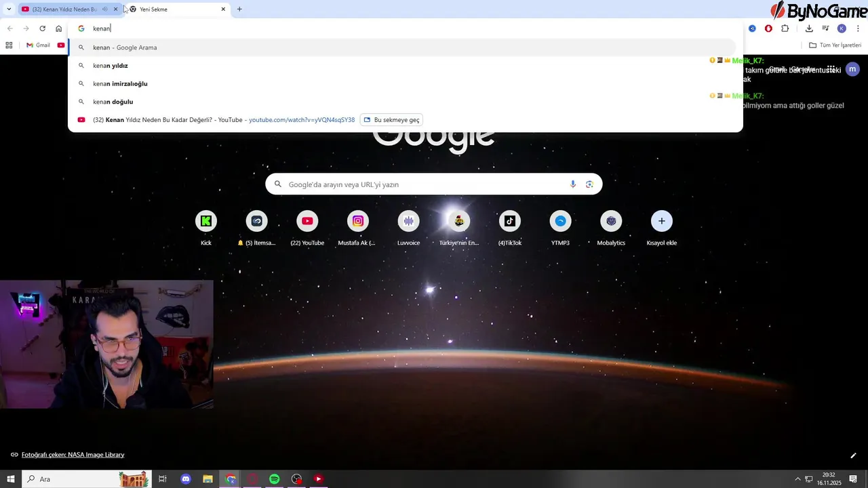The height and width of the screenshot is (488, 868).
Task: Open the notification center icon
Action: tap(854, 479)
